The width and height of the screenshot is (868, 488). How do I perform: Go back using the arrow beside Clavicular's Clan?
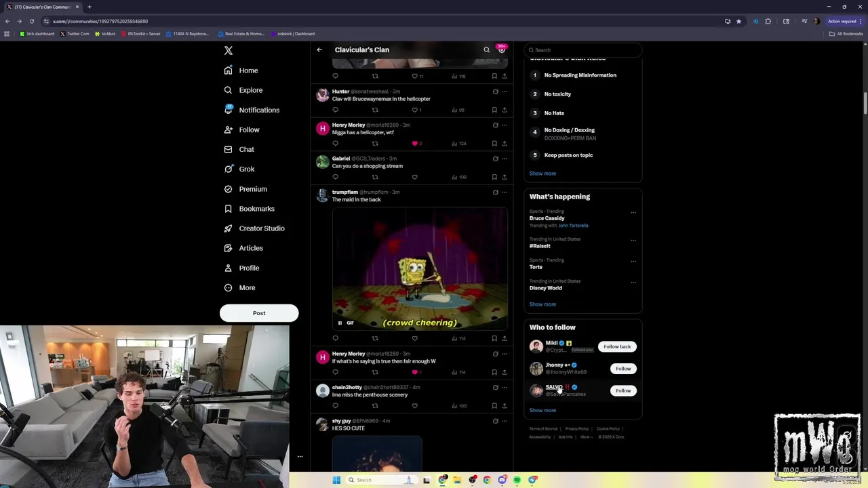click(x=319, y=49)
